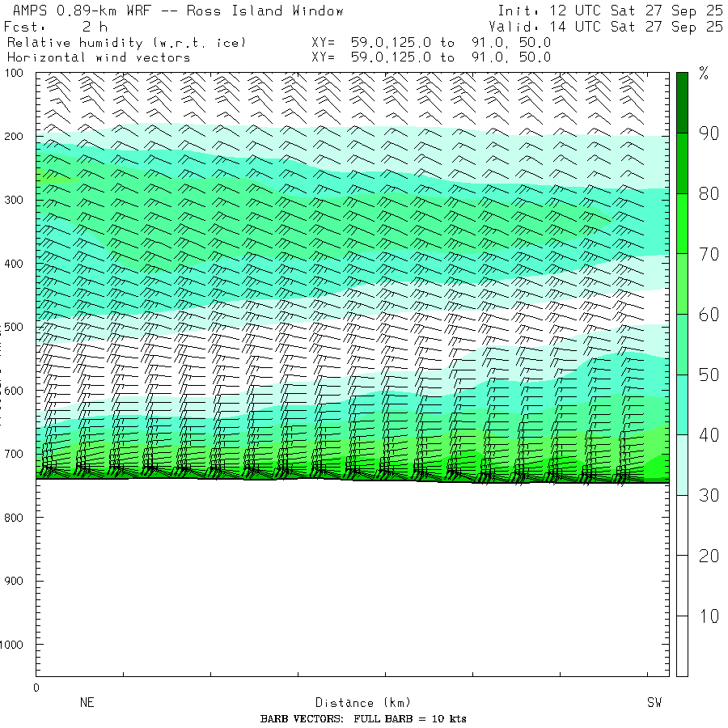Screen dimensions: 728x728
Task: Click the % unit label above colorbar
Action: pos(704,73)
